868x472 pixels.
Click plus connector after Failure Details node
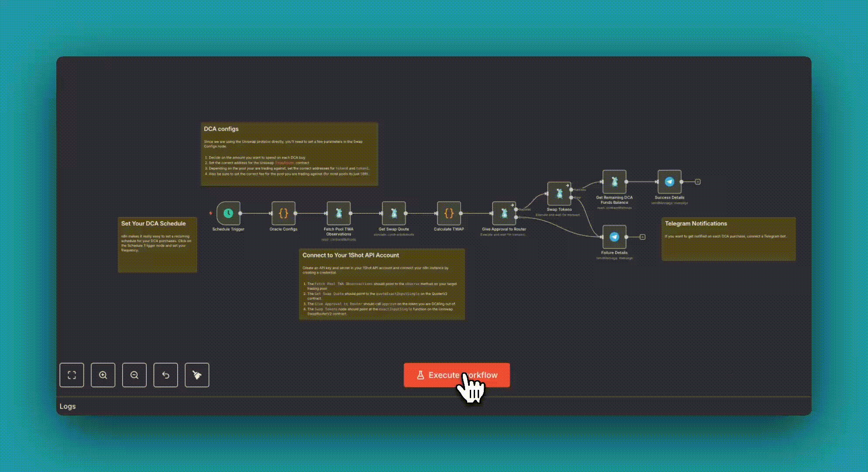click(642, 237)
